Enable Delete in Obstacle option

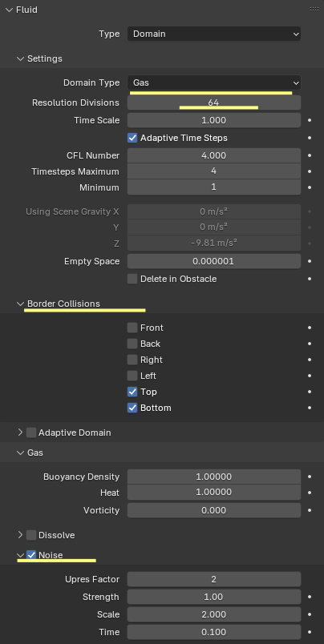(x=132, y=279)
